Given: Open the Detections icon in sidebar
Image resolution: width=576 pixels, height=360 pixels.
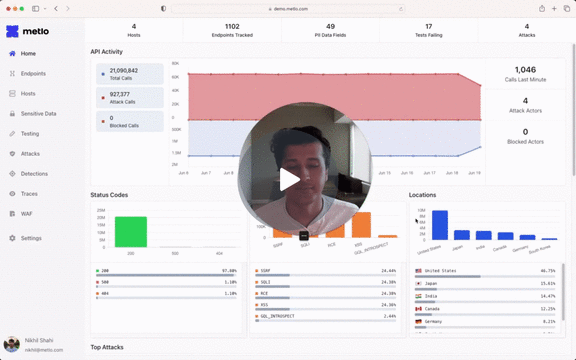Looking at the screenshot, I should (x=12, y=174).
